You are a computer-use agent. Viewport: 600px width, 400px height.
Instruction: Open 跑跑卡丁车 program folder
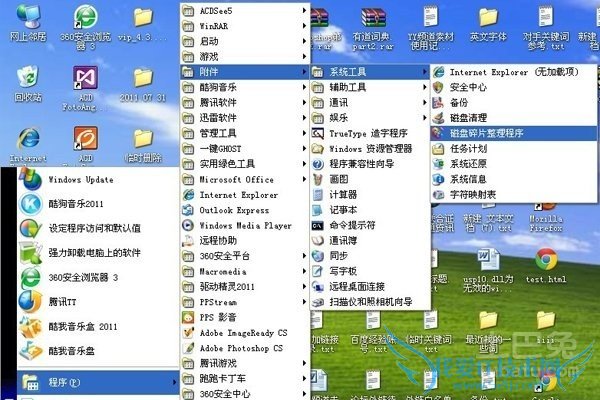(x=245, y=378)
